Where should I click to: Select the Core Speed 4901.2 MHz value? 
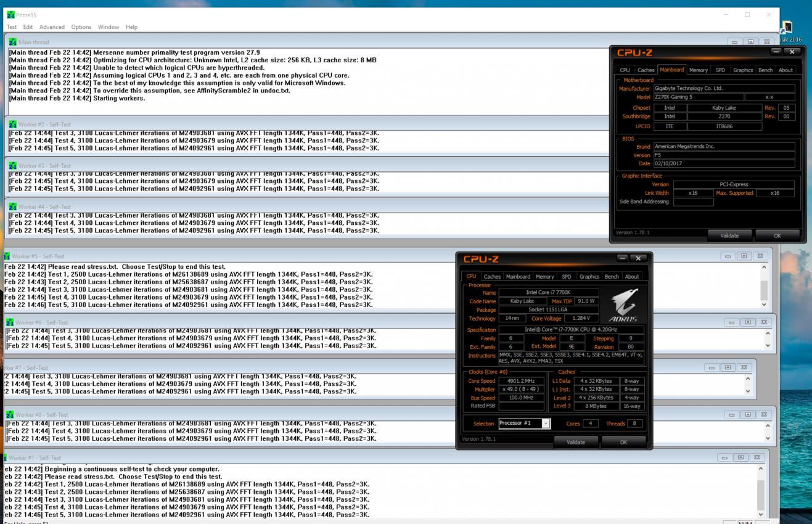(x=521, y=381)
